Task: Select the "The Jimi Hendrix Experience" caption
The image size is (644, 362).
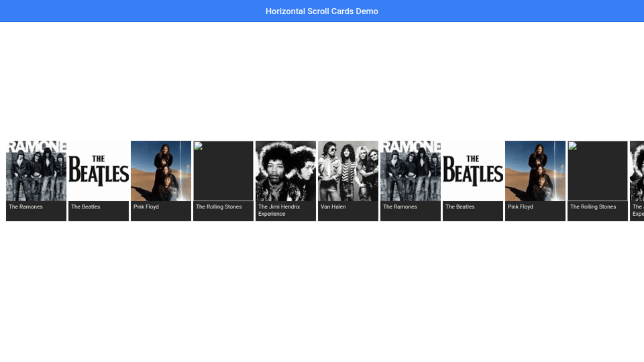Action: click(279, 210)
